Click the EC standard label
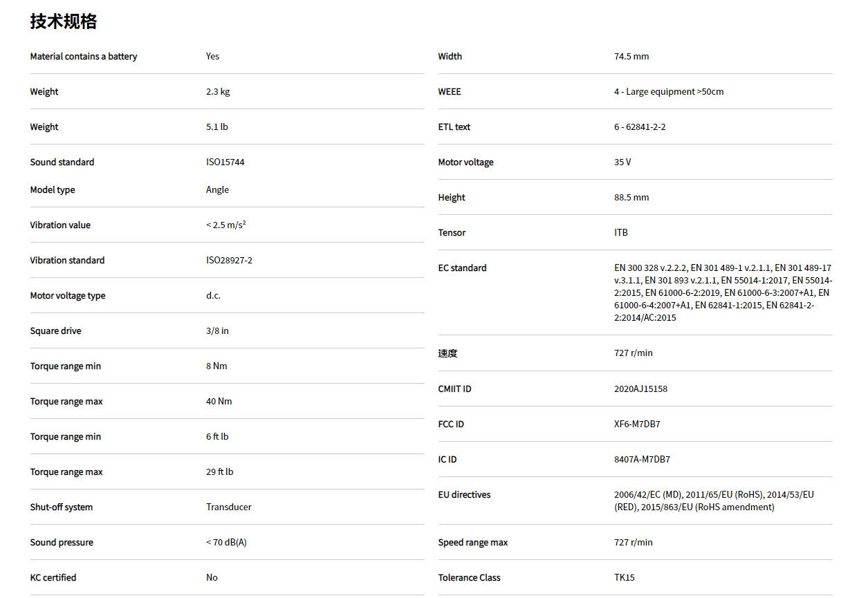The image size is (868, 598). [462, 268]
